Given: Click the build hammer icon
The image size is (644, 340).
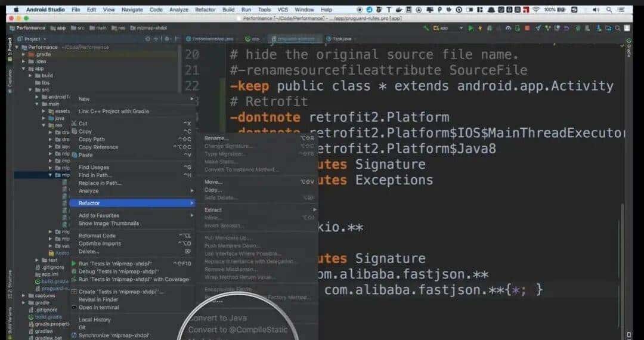Looking at the screenshot, I should (x=426, y=28).
